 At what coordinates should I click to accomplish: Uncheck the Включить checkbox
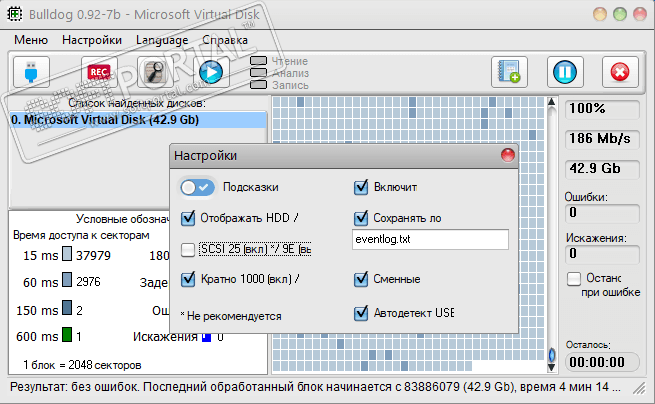coord(361,187)
